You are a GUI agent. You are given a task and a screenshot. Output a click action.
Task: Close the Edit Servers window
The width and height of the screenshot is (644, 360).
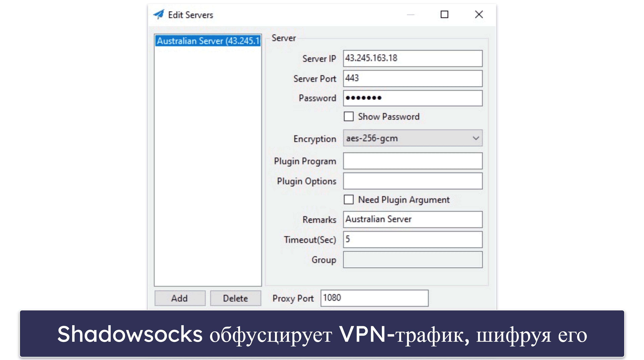click(479, 14)
